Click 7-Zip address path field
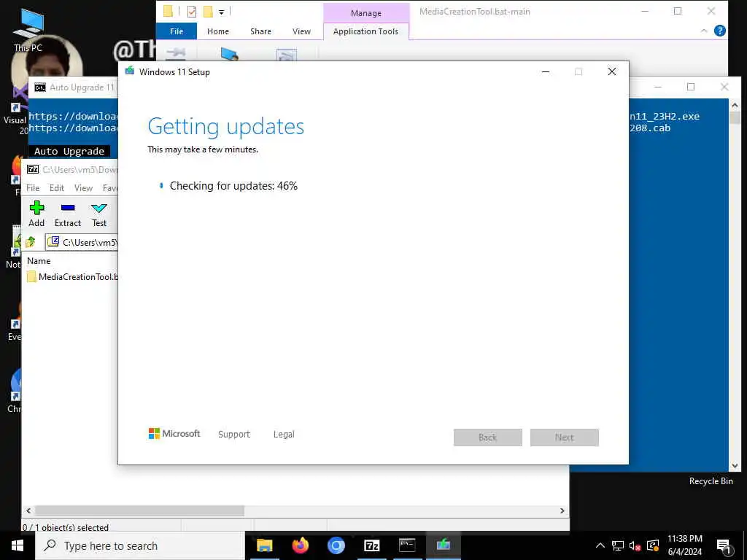The image size is (747, 560). click(x=82, y=242)
